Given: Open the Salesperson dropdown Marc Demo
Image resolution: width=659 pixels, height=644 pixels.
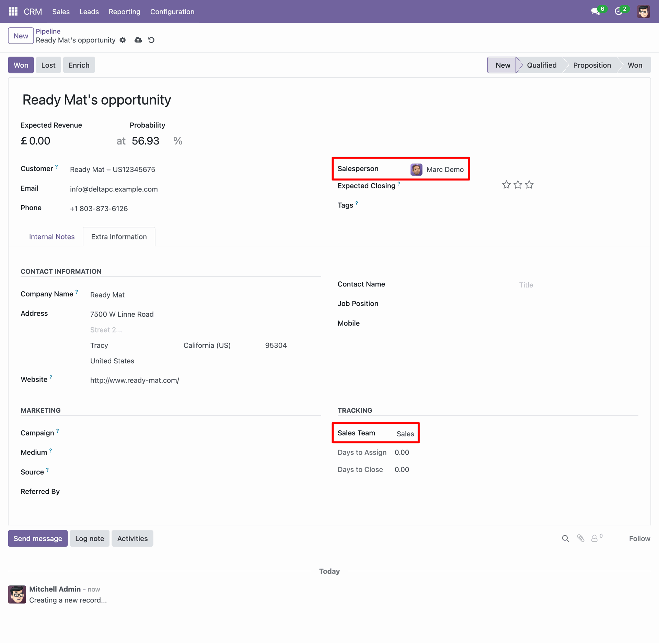Looking at the screenshot, I should (445, 169).
